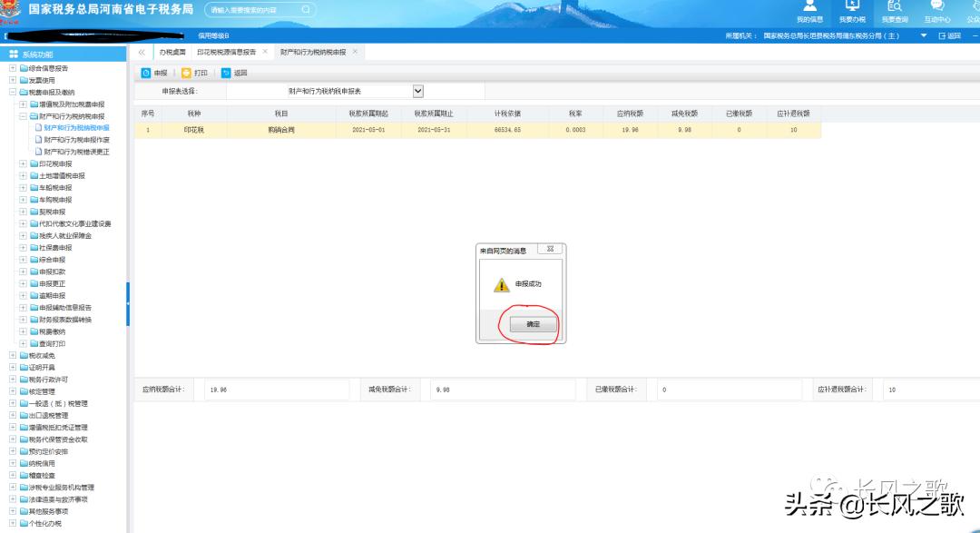Click the 系统功能 grid icon
980x533 pixels.
tap(13, 54)
